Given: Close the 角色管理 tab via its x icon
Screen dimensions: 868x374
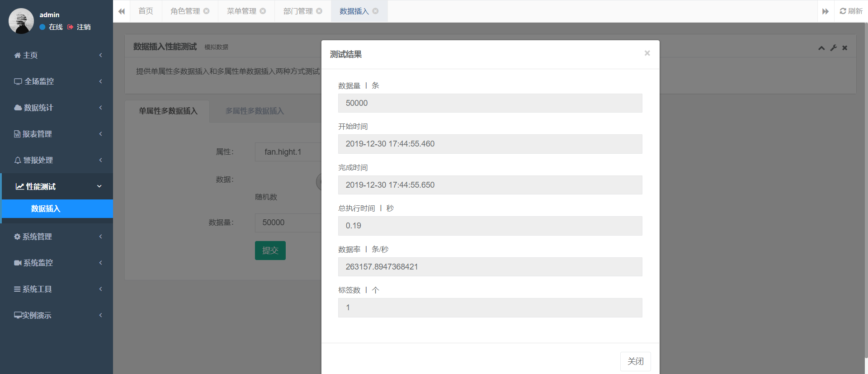Looking at the screenshot, I should (207, 11).
